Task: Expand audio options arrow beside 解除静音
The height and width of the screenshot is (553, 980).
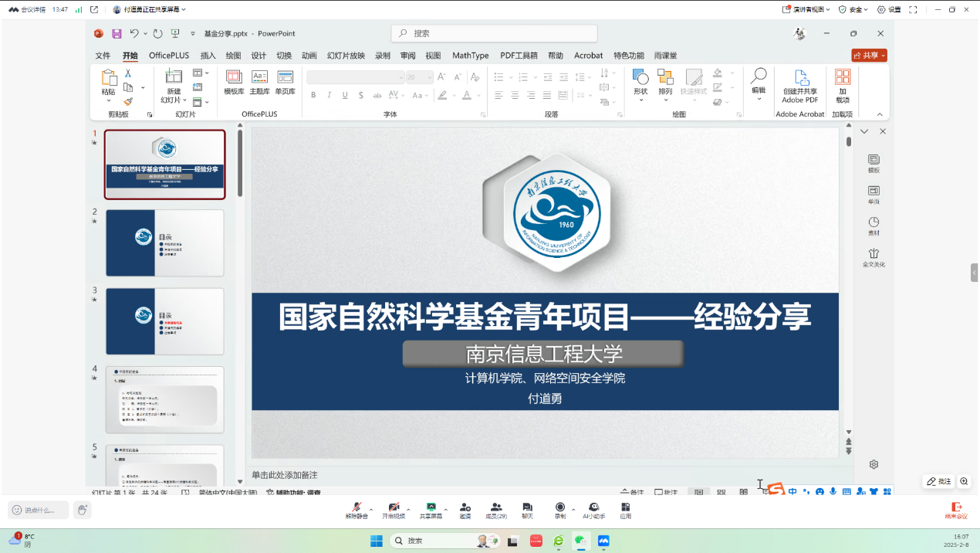Action: pyautogui.click(x=371, y=508)
